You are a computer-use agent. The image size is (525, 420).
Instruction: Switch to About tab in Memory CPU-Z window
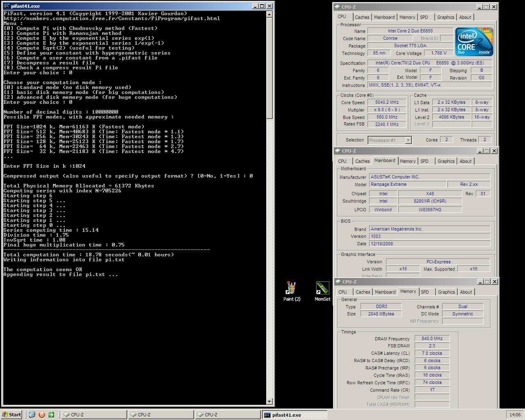(466, 292)
